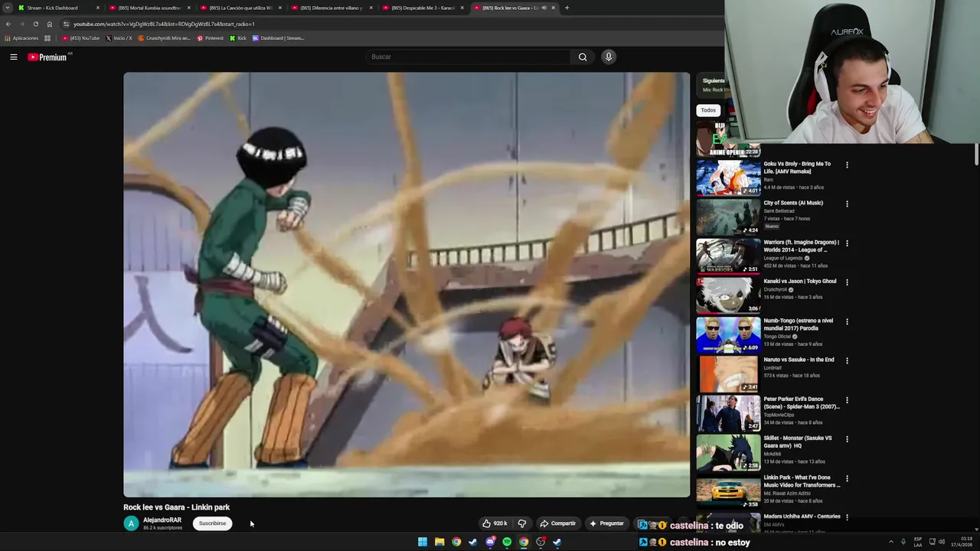Open the tab search dropdown arrow

point(7,8)
